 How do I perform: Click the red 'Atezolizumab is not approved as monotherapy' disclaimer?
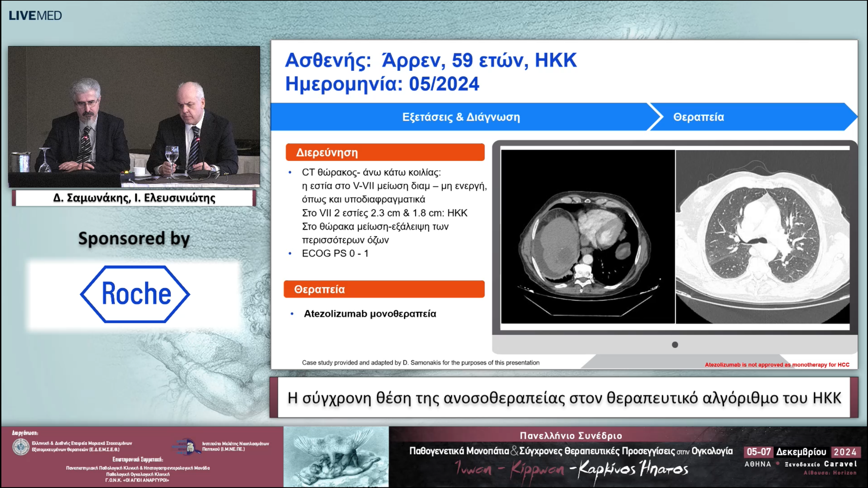pos(777,365)
